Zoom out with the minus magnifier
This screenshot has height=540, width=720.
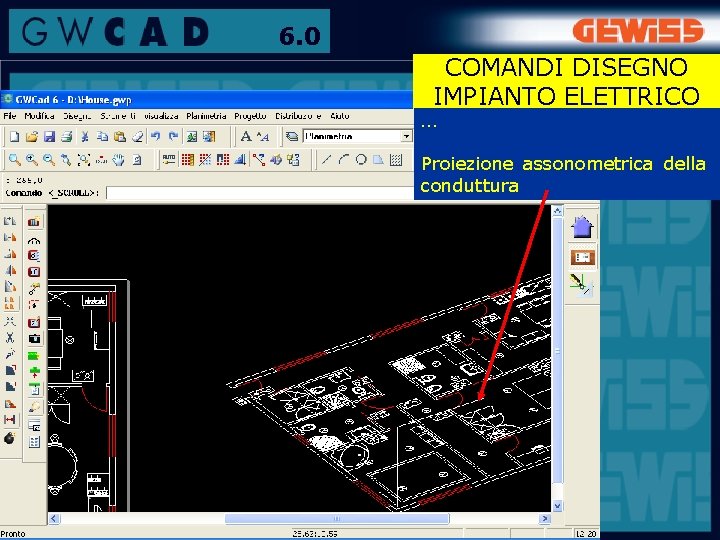pyautogui.click(x=49, y=159)
